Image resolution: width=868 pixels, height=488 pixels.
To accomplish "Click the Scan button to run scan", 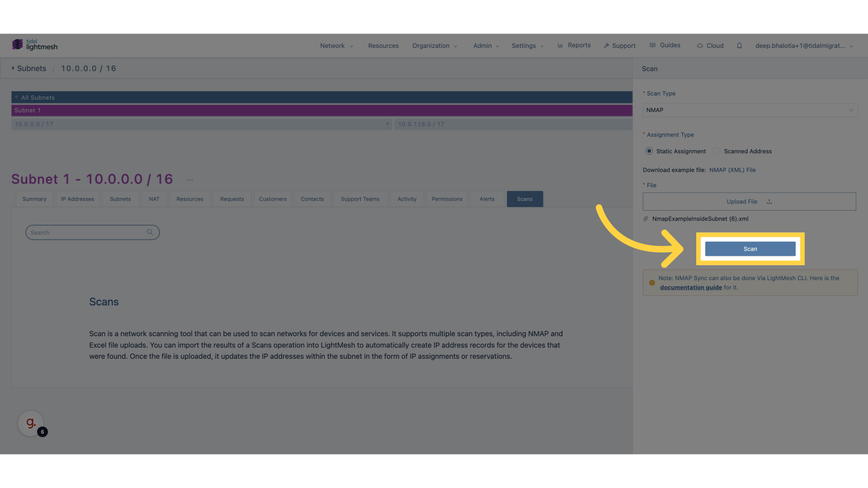I will pos(750,249).
